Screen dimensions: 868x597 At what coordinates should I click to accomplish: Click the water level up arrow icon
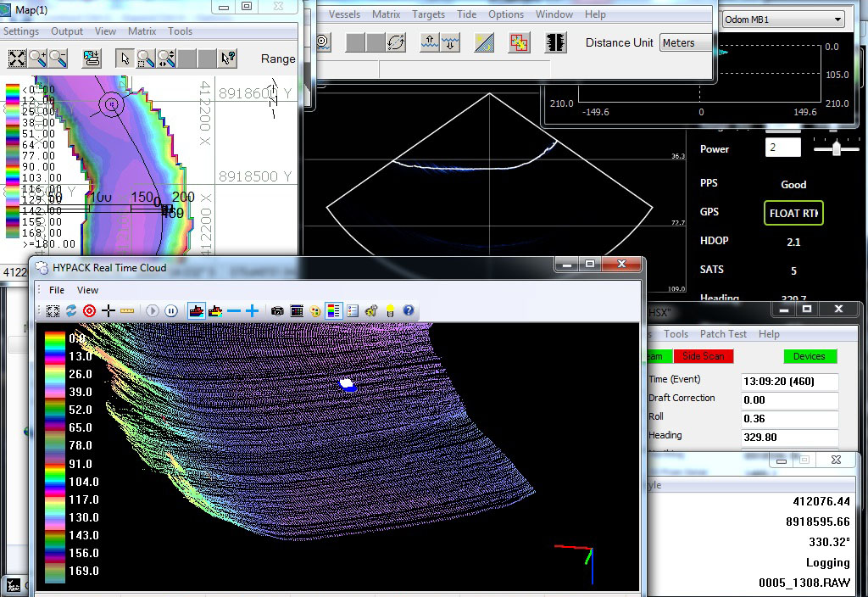point(430,42)
